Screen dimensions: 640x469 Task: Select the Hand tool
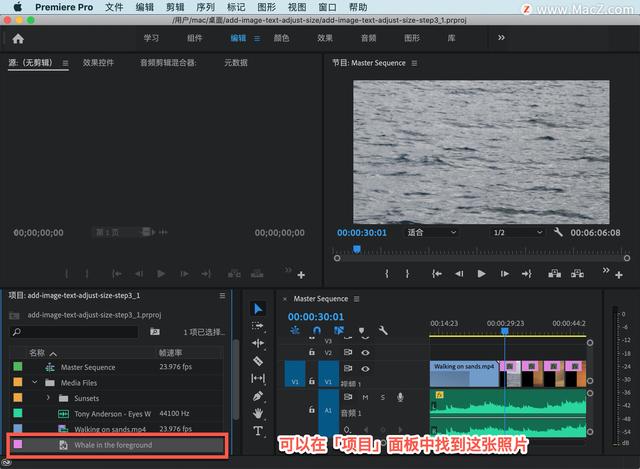tap(258, 413)
